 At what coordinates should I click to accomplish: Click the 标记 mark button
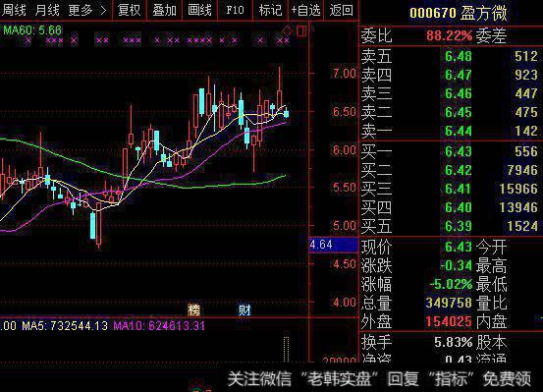[x=270, y=10]
